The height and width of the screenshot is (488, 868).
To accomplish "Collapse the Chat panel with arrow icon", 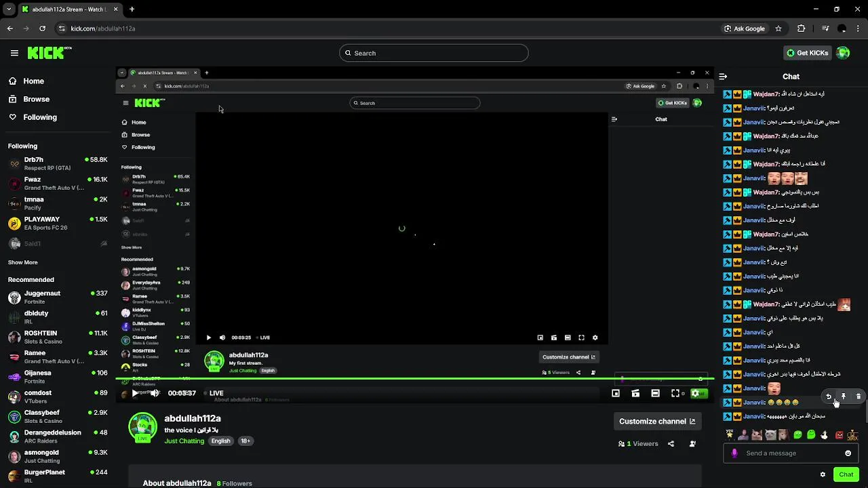I will (x=723, y=77).
